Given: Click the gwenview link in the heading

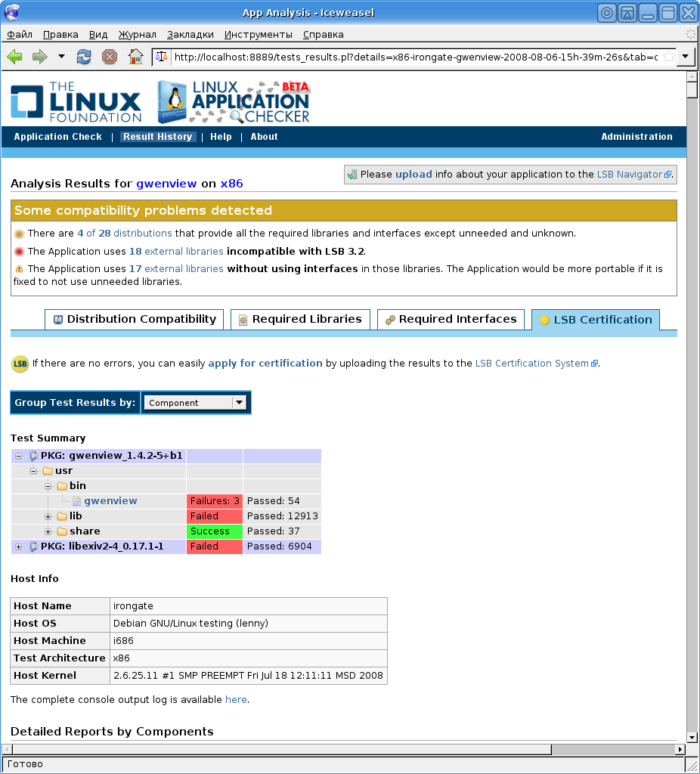Looking at the screenshot, I should pos(166,184).
